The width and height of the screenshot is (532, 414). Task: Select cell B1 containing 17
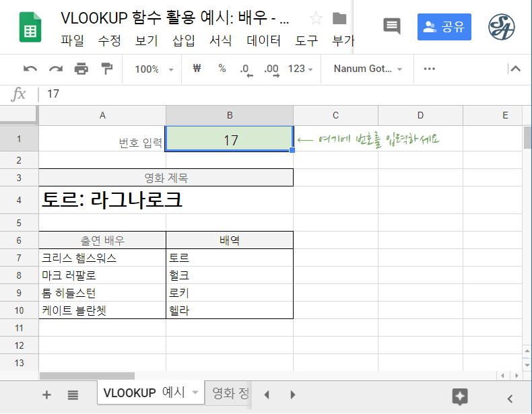tap(230, 139)
